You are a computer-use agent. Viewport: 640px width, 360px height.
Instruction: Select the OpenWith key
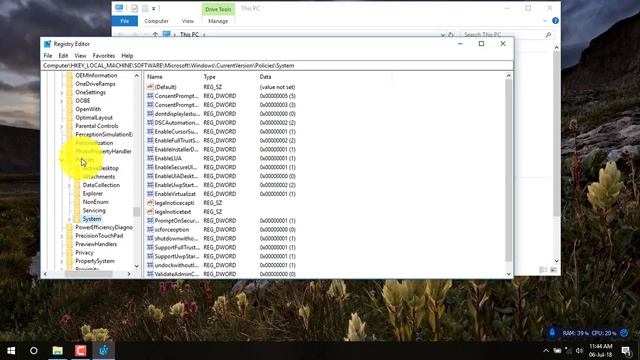tap(88, 109)
